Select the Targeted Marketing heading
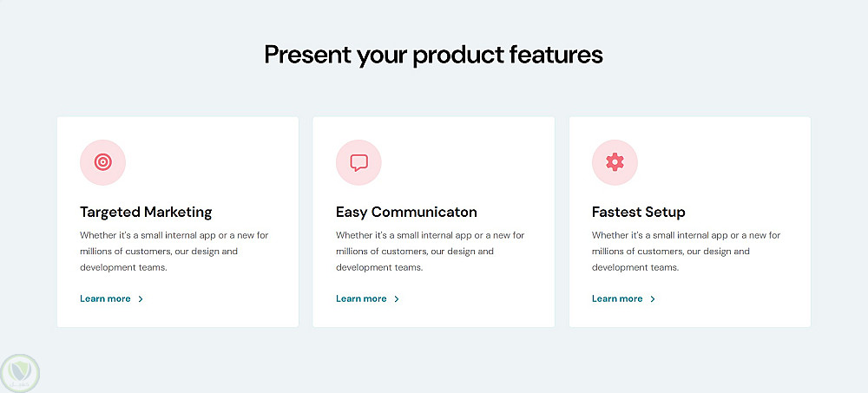The height and width of the screenshot is (393, 868). point(146,212)
